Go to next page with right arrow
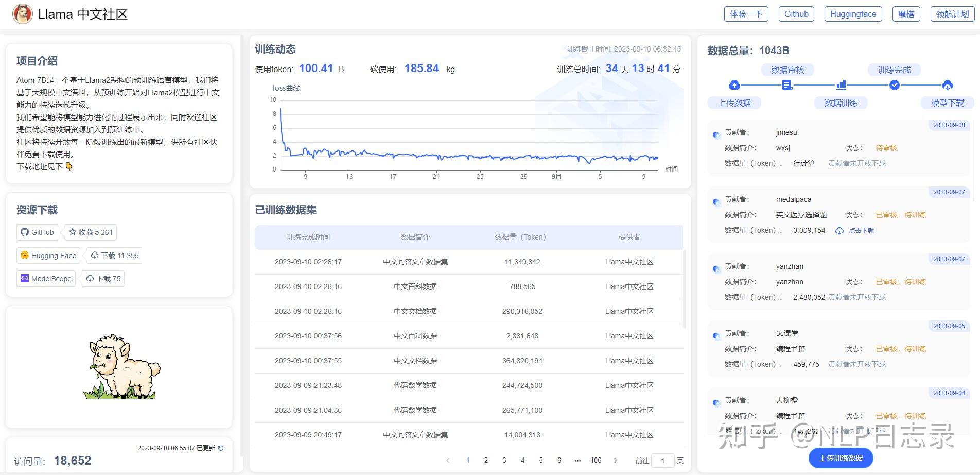The width and height of the screenshot is (980, 475). 616,461
